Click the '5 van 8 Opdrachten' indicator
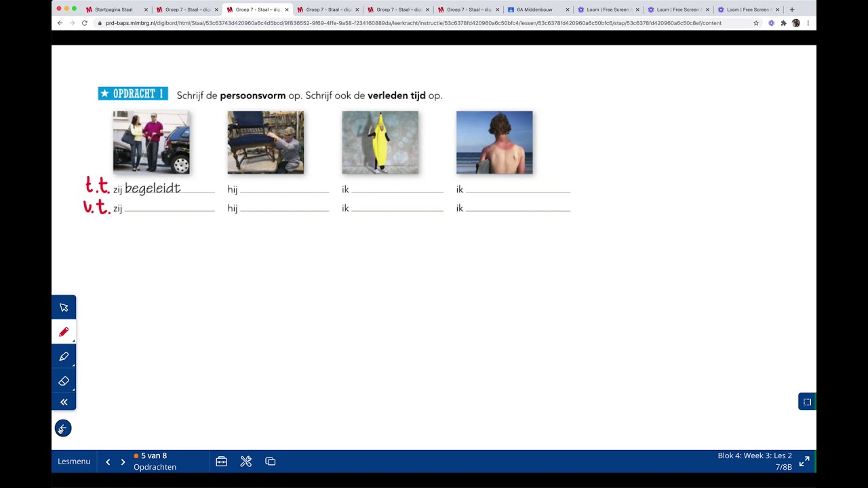868x488 pixels. pyautogui.click(x=155, y=462)
